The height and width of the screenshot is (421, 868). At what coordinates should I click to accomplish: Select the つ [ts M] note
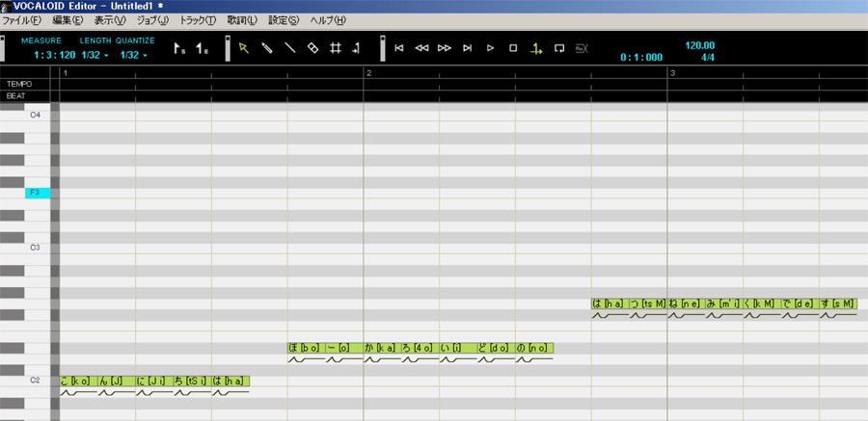point(648,303)
